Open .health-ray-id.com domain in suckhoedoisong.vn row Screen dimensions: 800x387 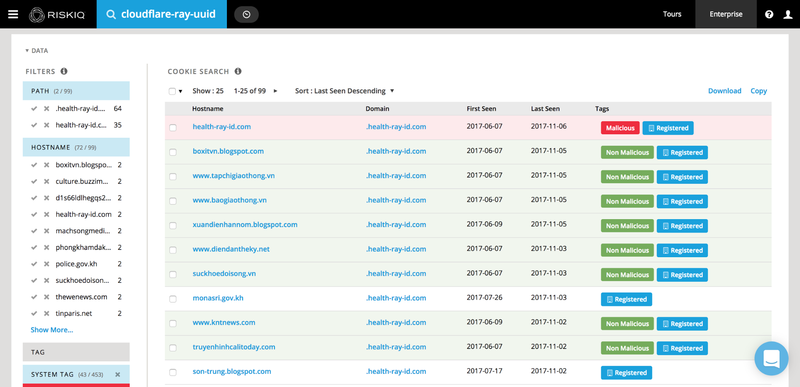[396, 273]
